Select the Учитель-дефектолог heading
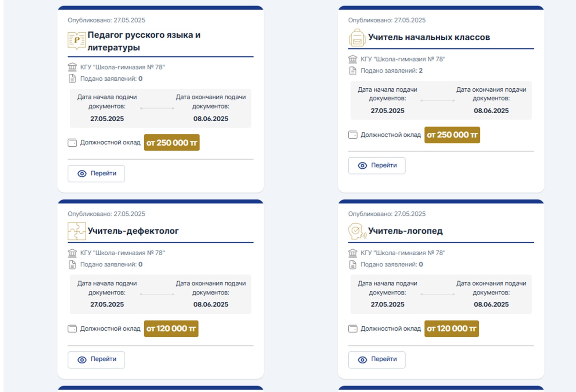 tap(133, 231)
